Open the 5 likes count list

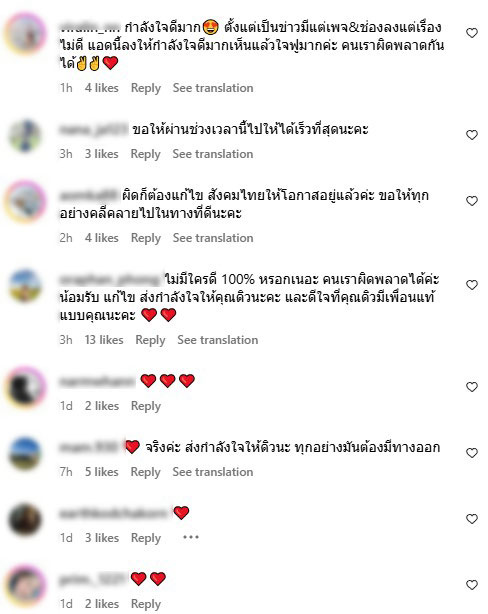pos(101,472)
